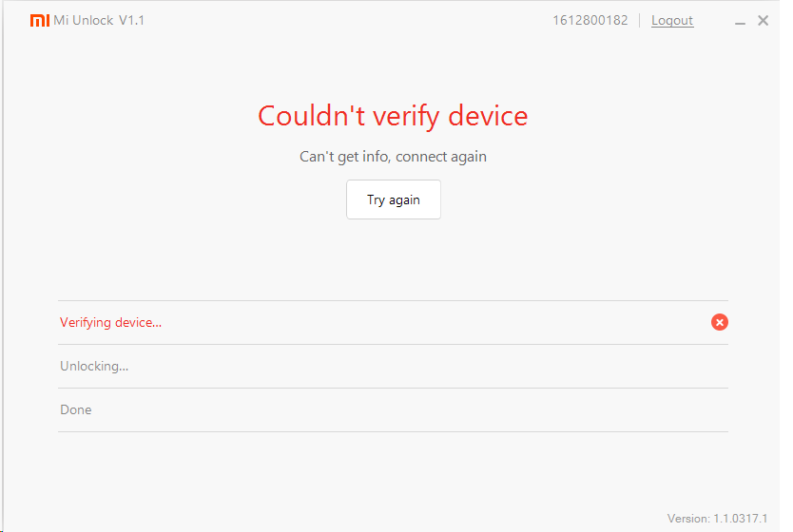Click the Couldn't verify device heading
The width and height of the screenshot is (793, 532).
point(393,116)
